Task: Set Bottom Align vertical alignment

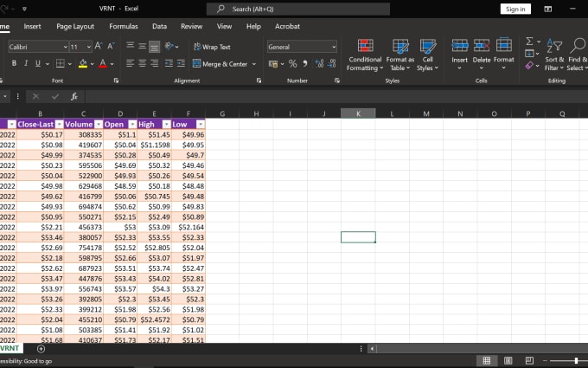Action: (x=154, y=46)
